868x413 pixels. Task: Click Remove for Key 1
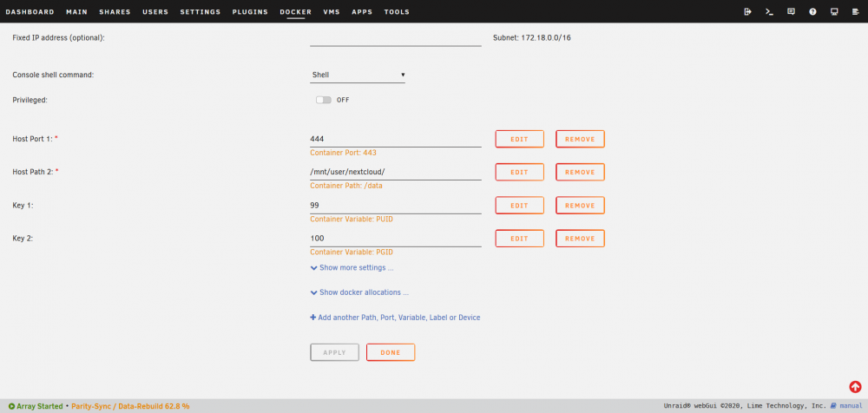580,206
